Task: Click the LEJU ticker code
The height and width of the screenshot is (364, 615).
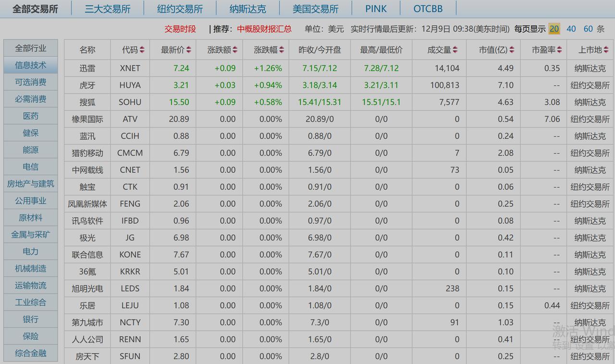Action: [130, 305]
